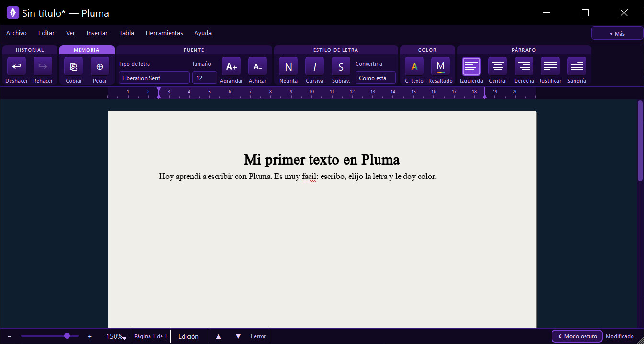The width and height of the screenshot is (644, 344).
Task: Click the Pluma app logo icon
Action: pos(13,13)
